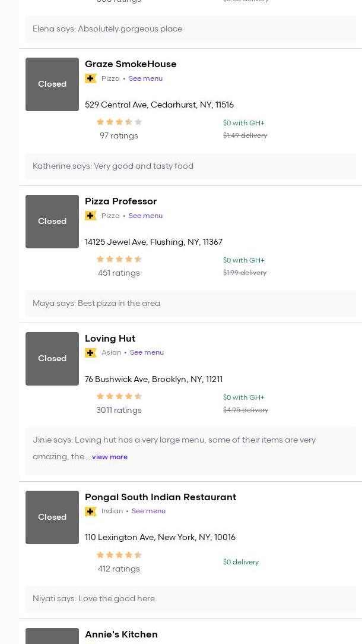This screenshot has height=644, width=362.
Task: Open See menu link for Pizza Professor
Action: click(145, 216)
